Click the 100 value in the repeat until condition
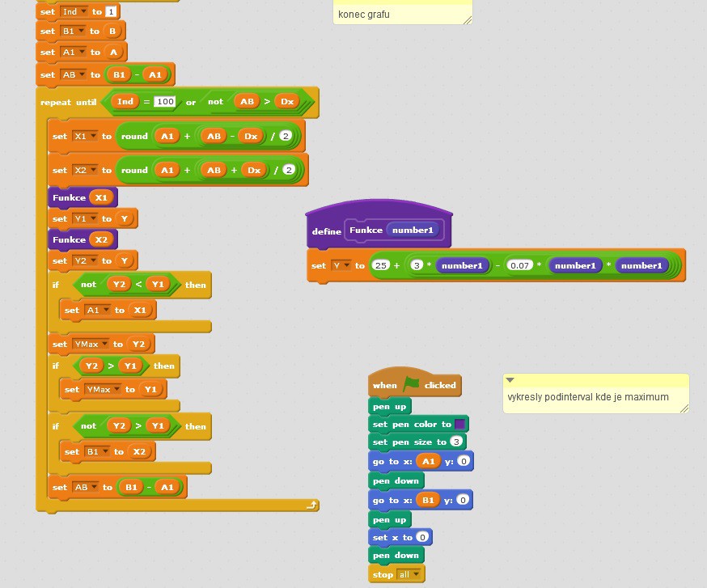The width and height of the screenshot is (707, 588). [166, 102]
